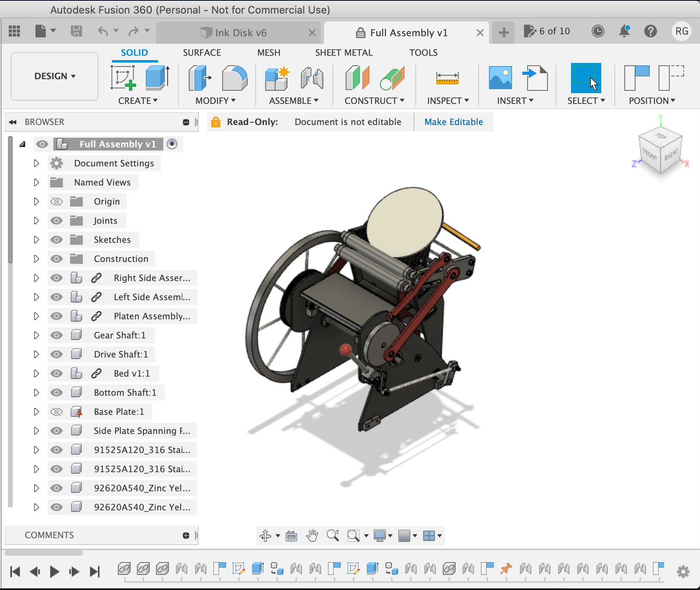The width and height of the screenshot is (700, 590).
Task: Select the Offset Plane tool
Action: pyautogui.click(x=357, y=78)
